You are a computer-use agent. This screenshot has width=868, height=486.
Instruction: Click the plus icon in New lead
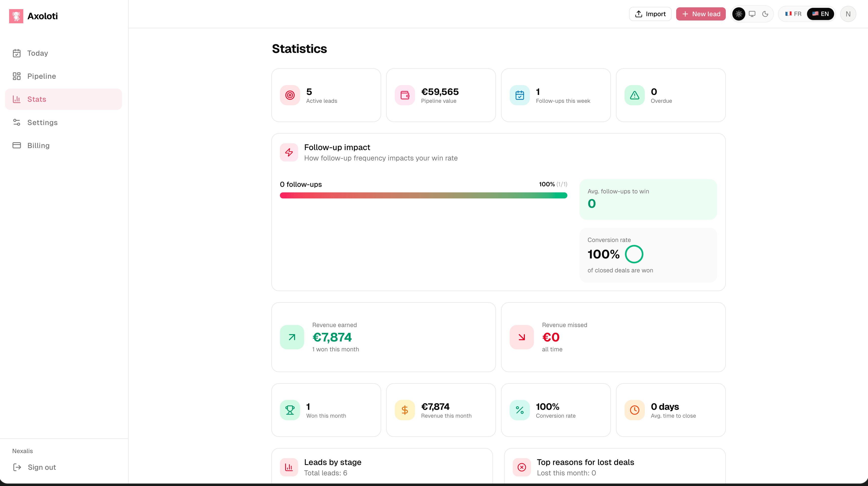[x=685, y=14]
